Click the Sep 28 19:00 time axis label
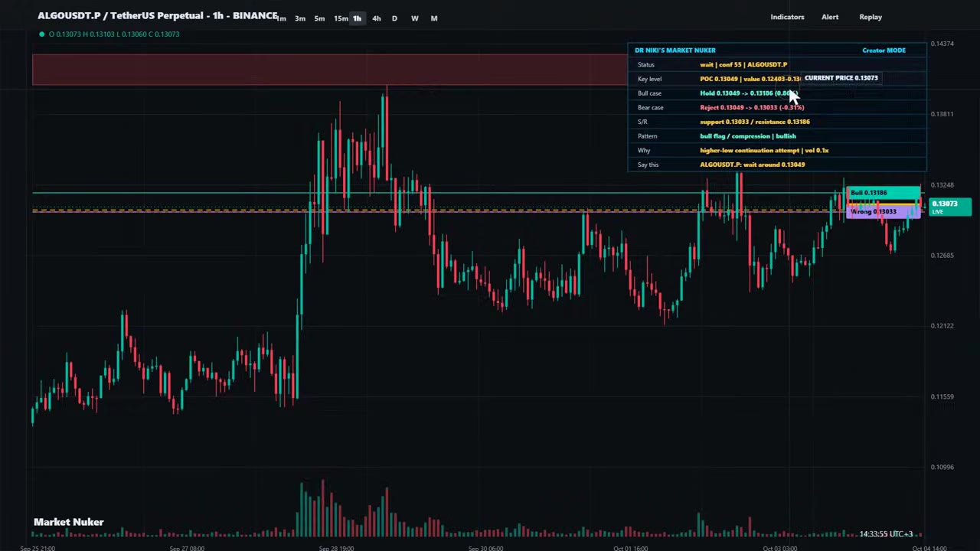This screenshot has width=980, height=551. (336, 548)
